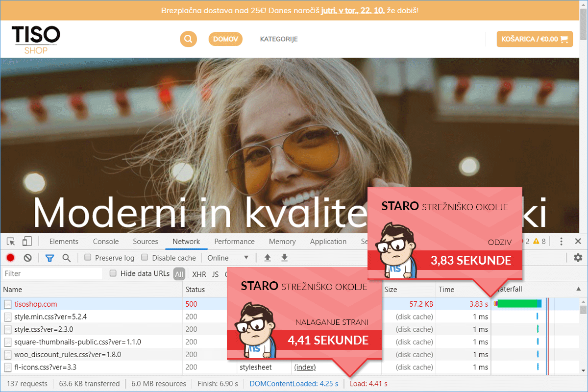588x392 pixels.
Task: Tick Hide data URLs checkbox
Action: 113,273
